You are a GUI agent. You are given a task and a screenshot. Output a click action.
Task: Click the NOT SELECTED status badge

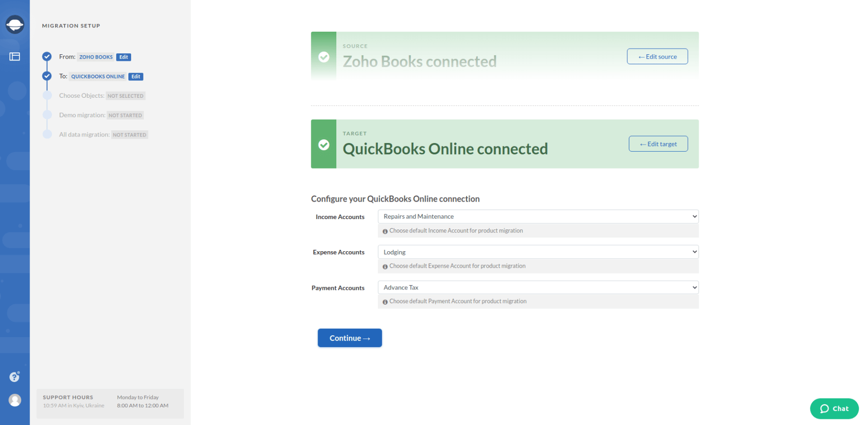tap(125, 96)
